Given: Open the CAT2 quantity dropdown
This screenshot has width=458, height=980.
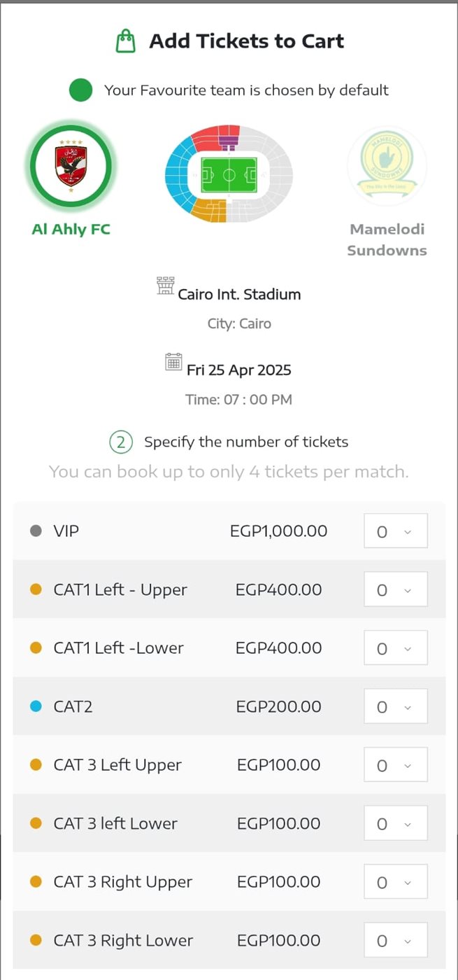Looking at the screenshot, I should [x=395, y=706].
